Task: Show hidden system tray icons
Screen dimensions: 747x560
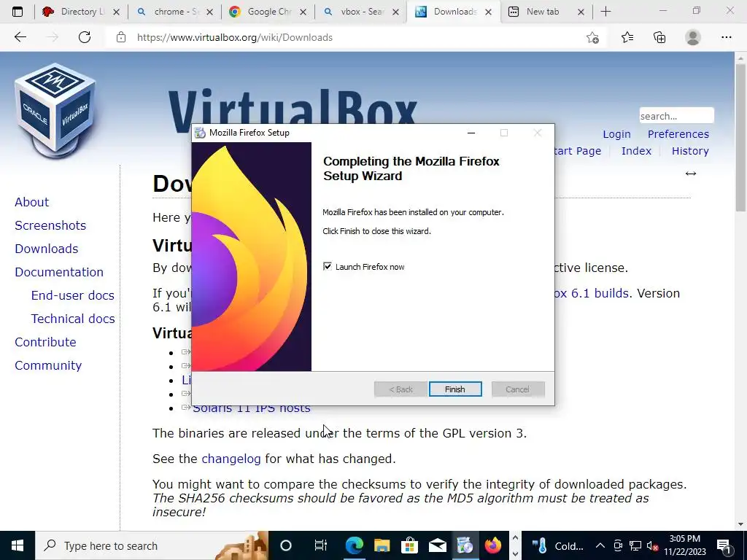Action: point(600,545)
